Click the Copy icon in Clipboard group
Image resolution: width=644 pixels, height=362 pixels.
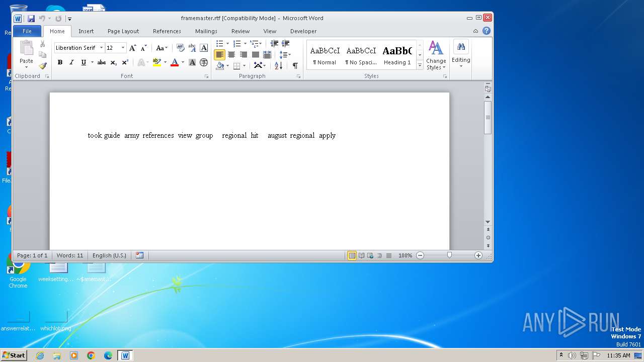point(43,55)
